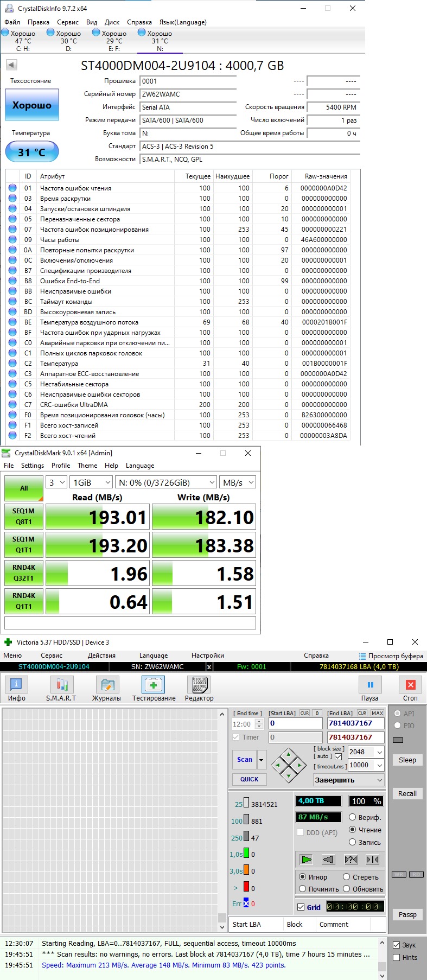
Task: Open timeout dropdown showing 10000
Action: pos(366,765)
